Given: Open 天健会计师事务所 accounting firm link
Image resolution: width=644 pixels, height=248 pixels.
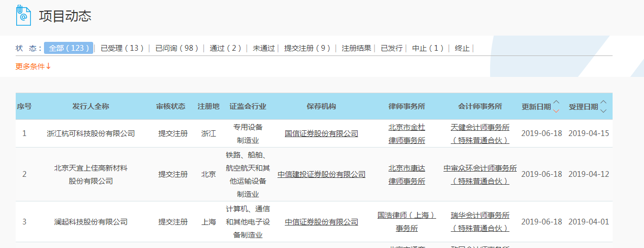Looking at the screenshot, I should point(480,133).
